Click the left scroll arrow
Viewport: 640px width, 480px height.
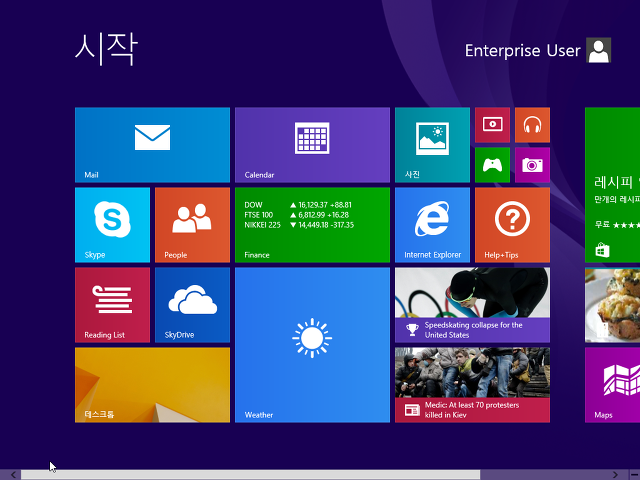(13, 475)
